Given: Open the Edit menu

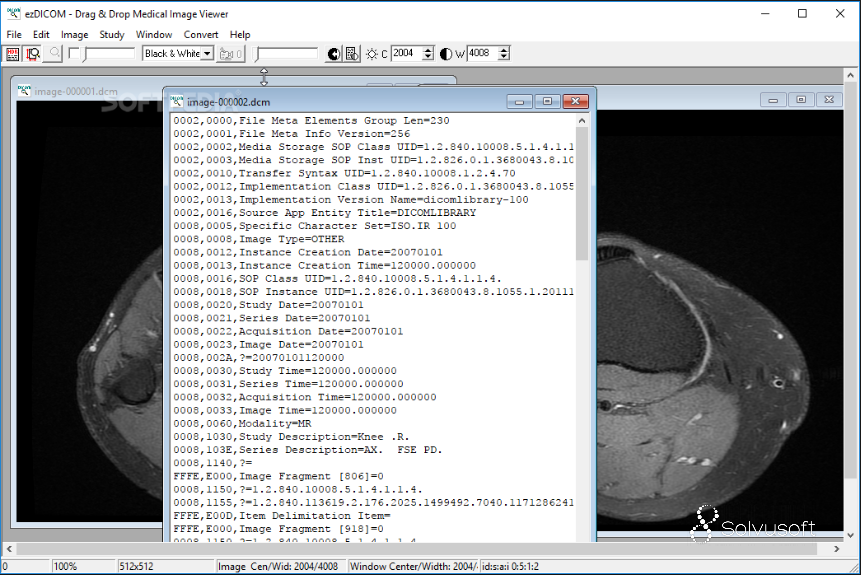Looking at the screenshot, I should [x=41, y=35].
